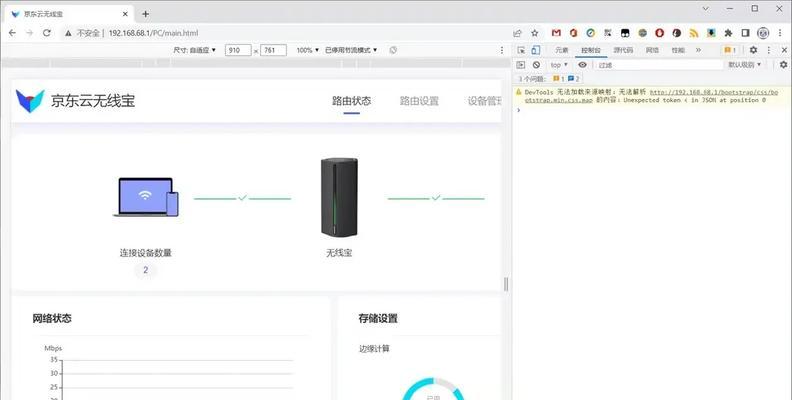The image size is (792, 400).
Task: Open console settings gear icon
Action: 783,65
